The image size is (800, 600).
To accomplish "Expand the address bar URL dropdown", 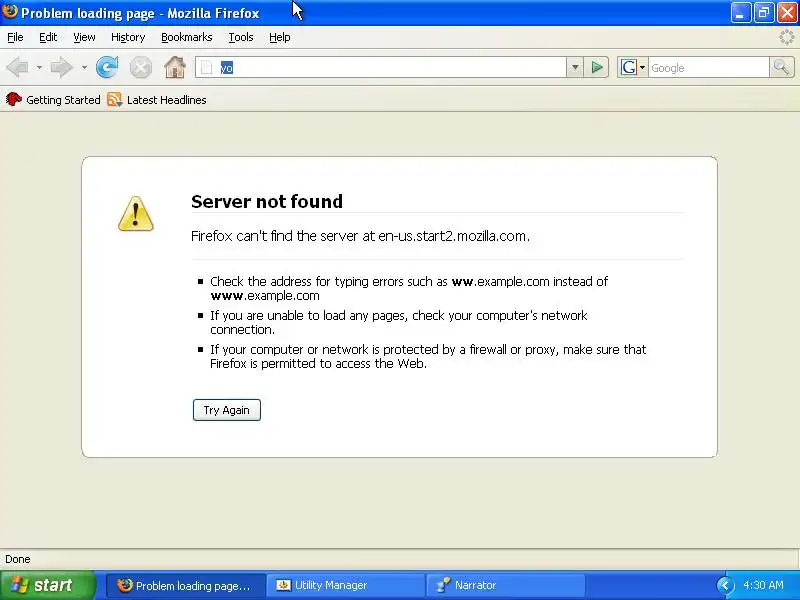I will [x=574, y=67].
